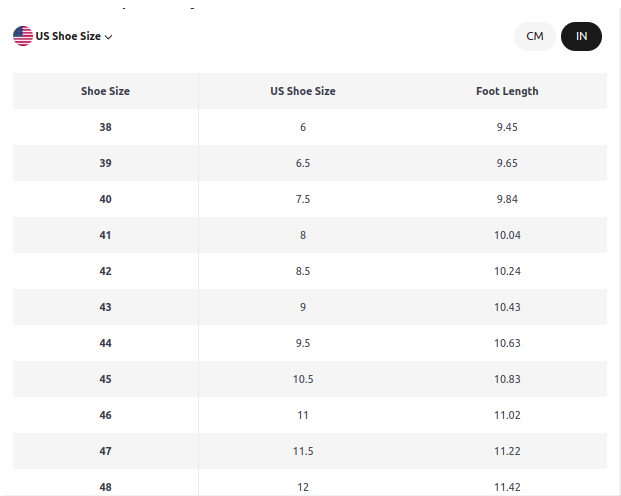Click the 9.45 foot length cell
This screenshot has width=621, height=496.
tap(507, 127)
